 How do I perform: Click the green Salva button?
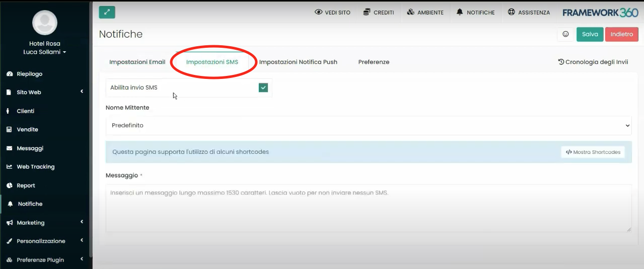(590, 34)
